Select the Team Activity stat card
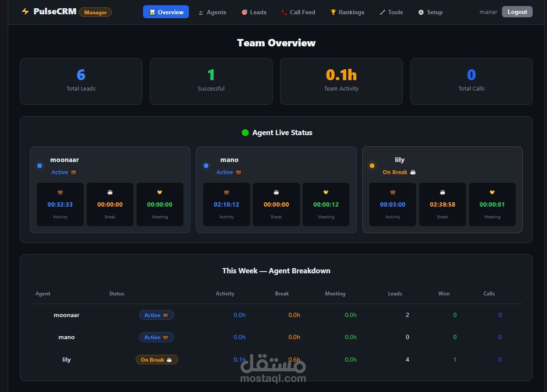The image size is (547, 392). coord(341,81)
